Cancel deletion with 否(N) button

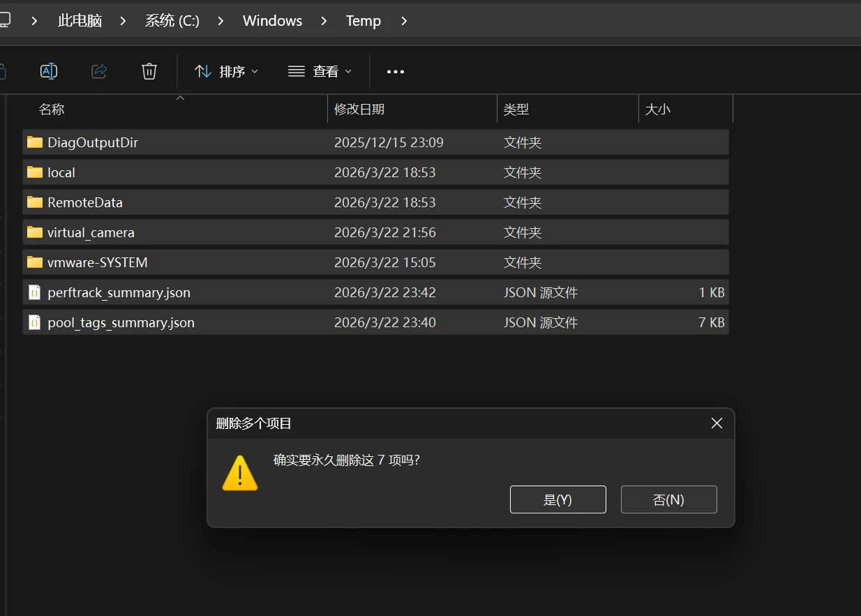pyautogui.click(x=668, y=499)
